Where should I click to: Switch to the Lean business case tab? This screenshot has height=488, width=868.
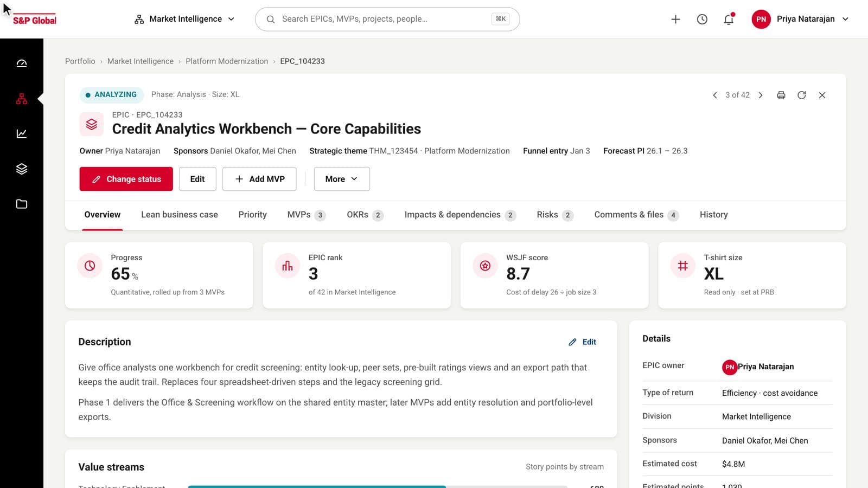(180, 215)
